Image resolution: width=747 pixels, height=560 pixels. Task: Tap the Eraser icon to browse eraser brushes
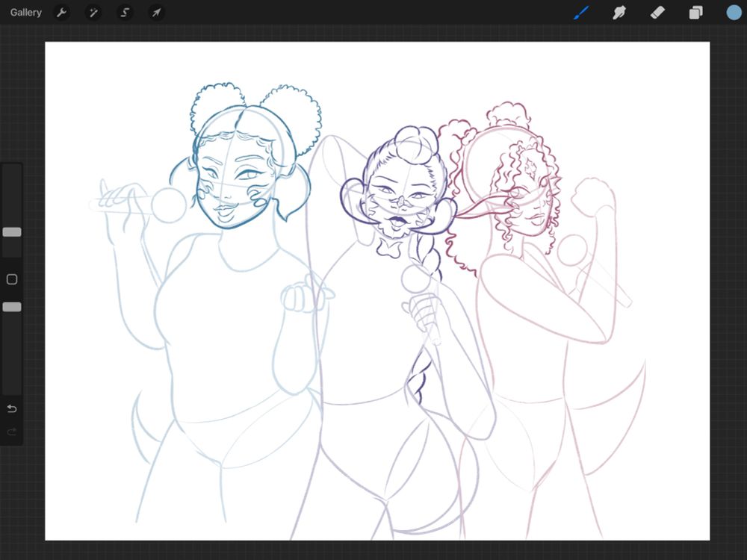point(657,12)
